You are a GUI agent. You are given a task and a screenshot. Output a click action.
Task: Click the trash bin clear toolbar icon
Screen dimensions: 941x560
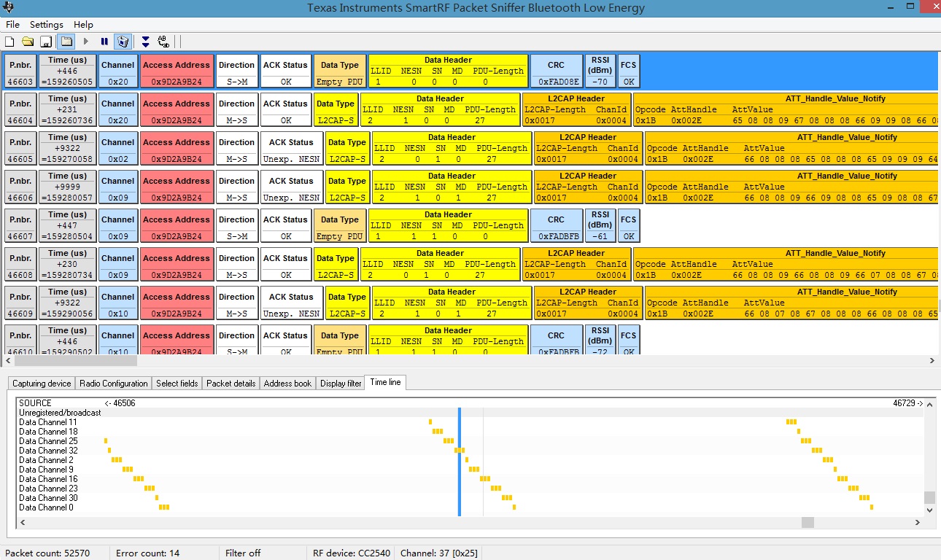(x=123, y=42)
